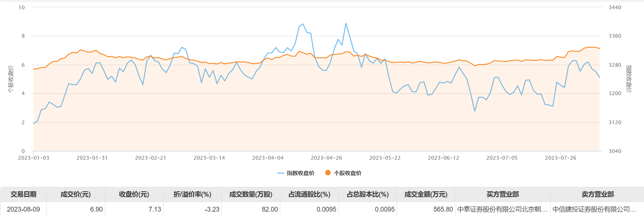
Task: Click the x-axis label 2023-01-03
Action: pyautogui.click(x=33, y=158)
